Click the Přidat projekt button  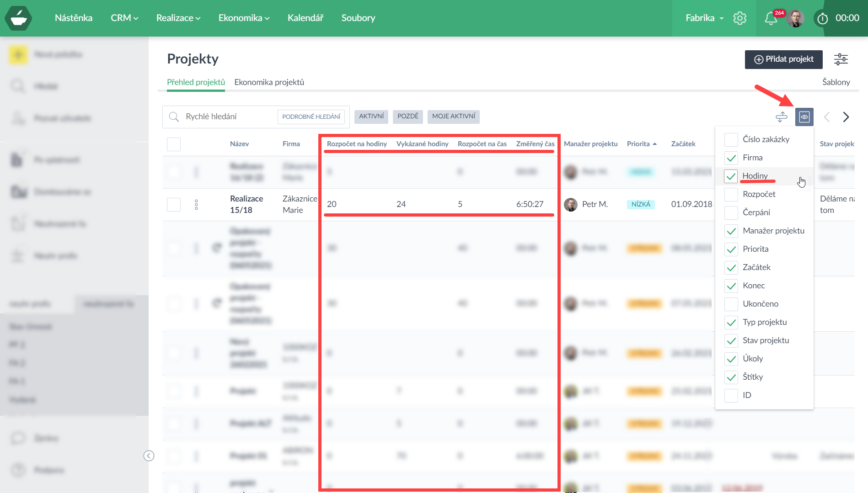(783, 59)
